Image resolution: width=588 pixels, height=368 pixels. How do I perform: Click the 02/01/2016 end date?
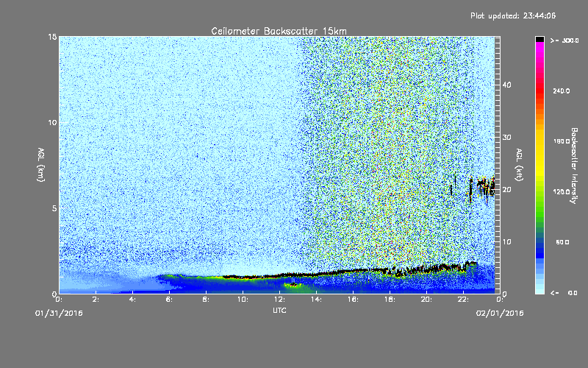(500, 314)
